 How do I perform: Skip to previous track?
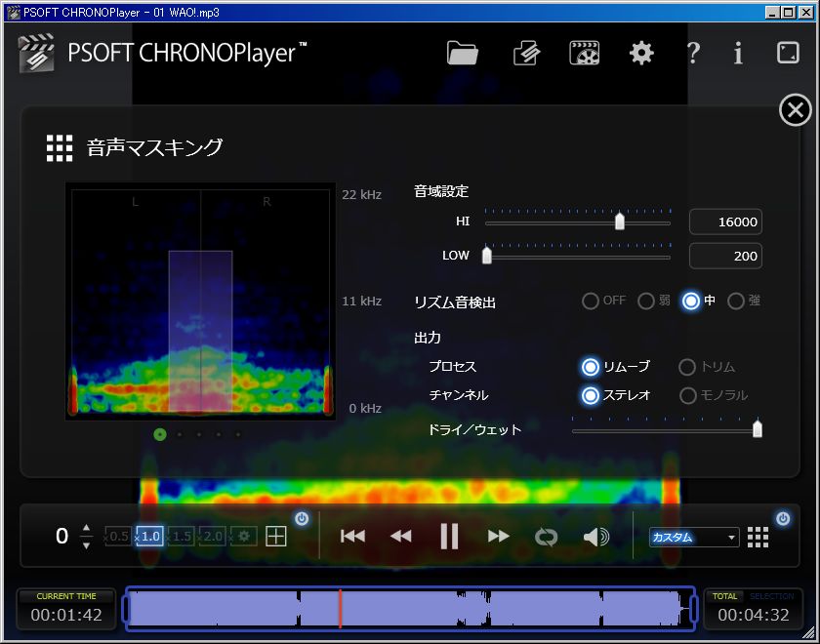pyautogui.click(x=352, y=537)
